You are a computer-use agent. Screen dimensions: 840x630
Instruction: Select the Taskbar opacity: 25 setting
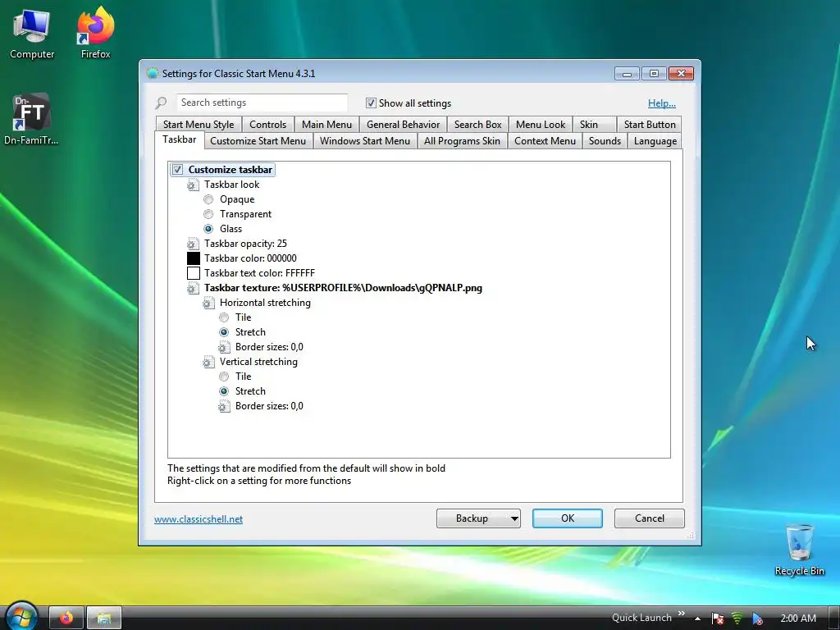pos(245,244)
